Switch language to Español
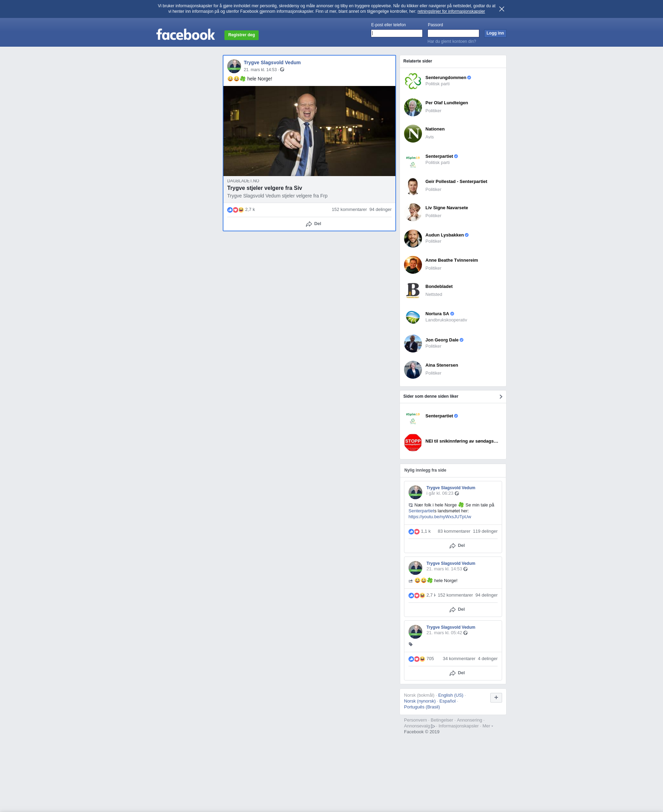This screenshot has width=663, height=812. 448,701
